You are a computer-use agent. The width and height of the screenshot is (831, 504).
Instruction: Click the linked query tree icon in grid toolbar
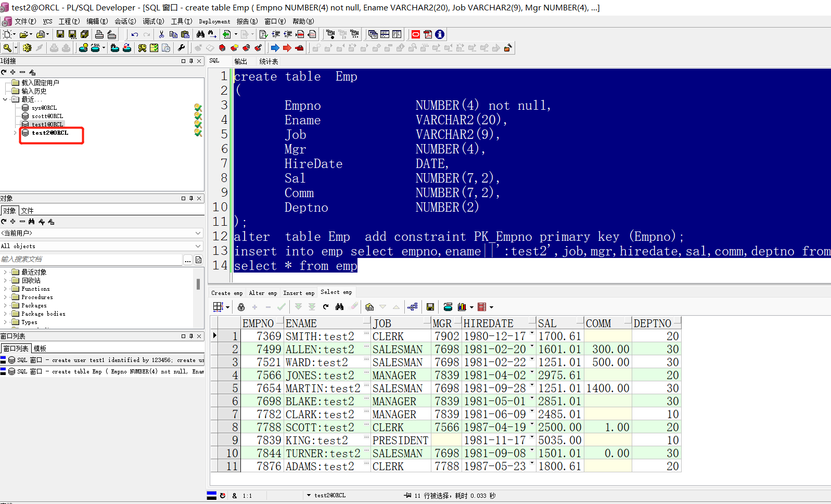click(413, 307)
